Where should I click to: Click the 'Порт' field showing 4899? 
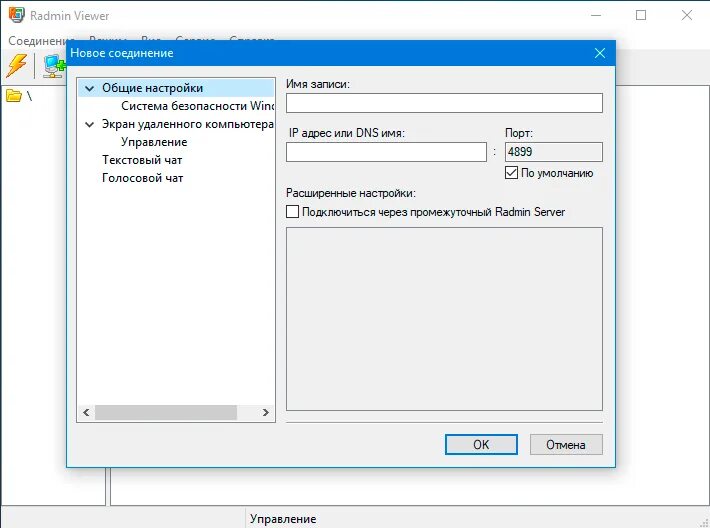(x=554, y=152)
